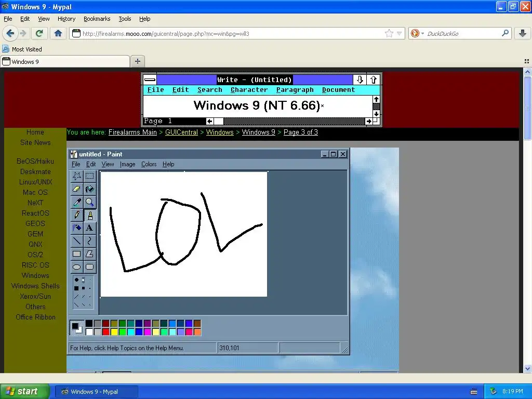This screenshot has width=532, height=399.
Task: Choose the Airbrush tool in Paint
Action: pyautogui.click(x=77, y=228)
